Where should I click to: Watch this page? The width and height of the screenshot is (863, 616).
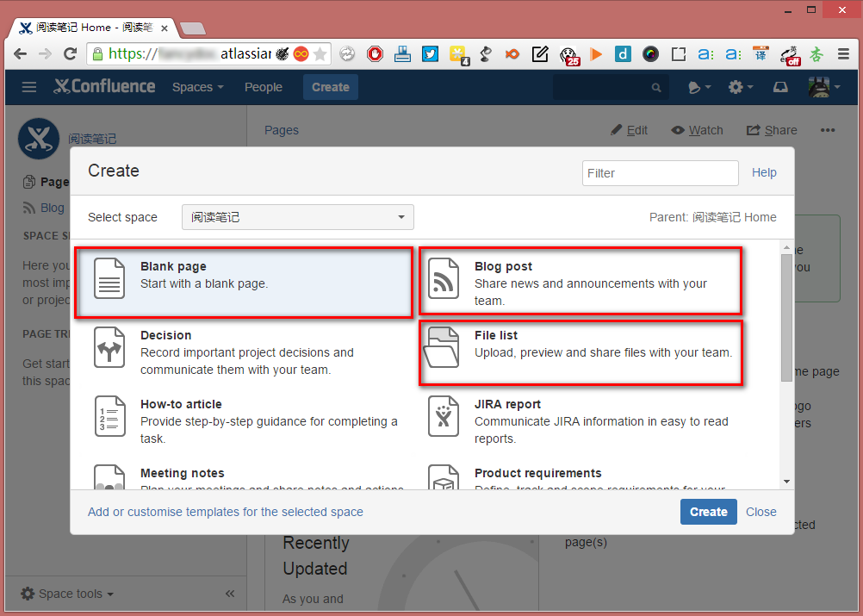coord(697,130)
